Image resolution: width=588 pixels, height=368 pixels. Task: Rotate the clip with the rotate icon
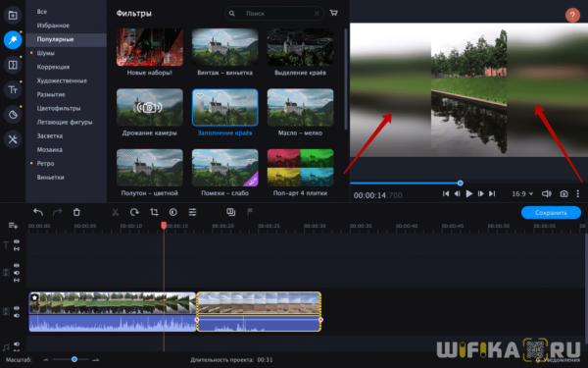click(x=134, y=212)
